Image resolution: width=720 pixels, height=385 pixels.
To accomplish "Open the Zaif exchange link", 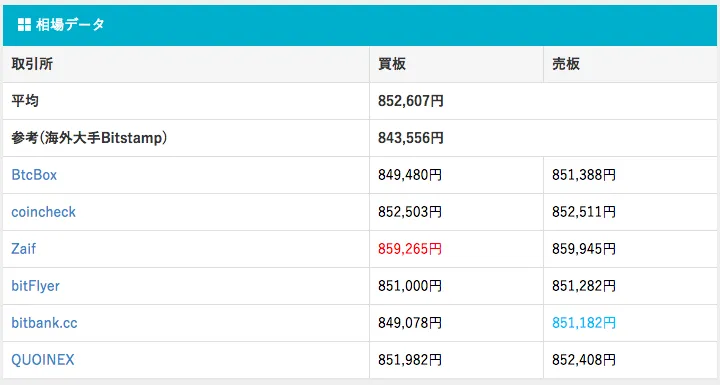I will 23,249.
